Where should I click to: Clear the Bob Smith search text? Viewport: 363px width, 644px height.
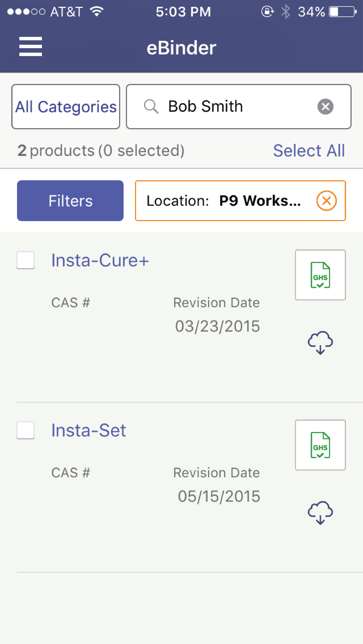[x=325, y=107]
